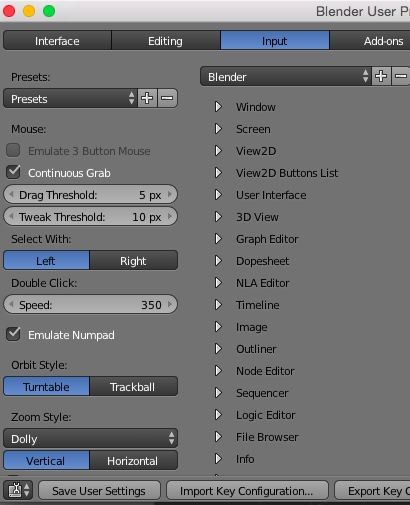
Task: Switch to the Editing tab
Action: (166, 40)
